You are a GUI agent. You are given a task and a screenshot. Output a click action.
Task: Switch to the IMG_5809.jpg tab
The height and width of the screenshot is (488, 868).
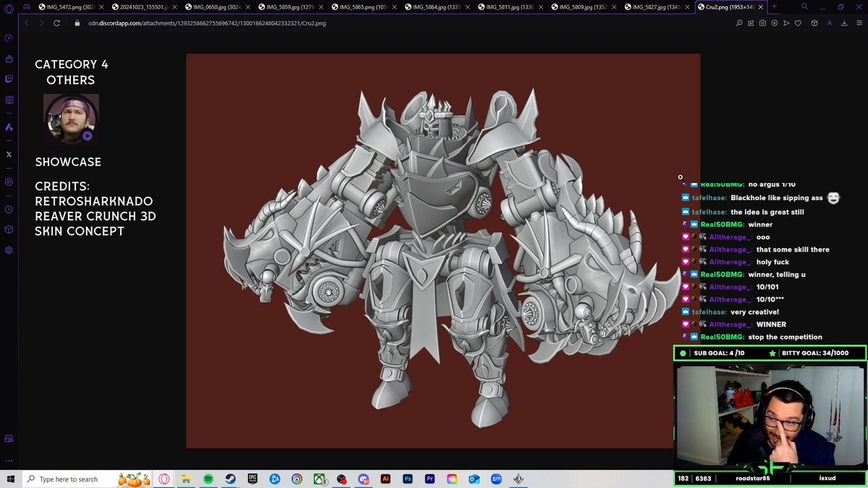pos(583,7)
